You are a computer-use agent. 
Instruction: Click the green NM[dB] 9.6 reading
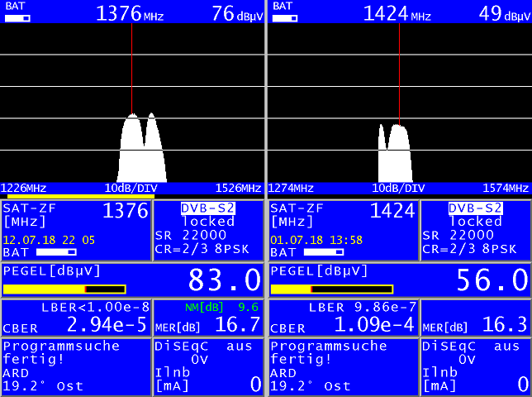pos(210,306)
